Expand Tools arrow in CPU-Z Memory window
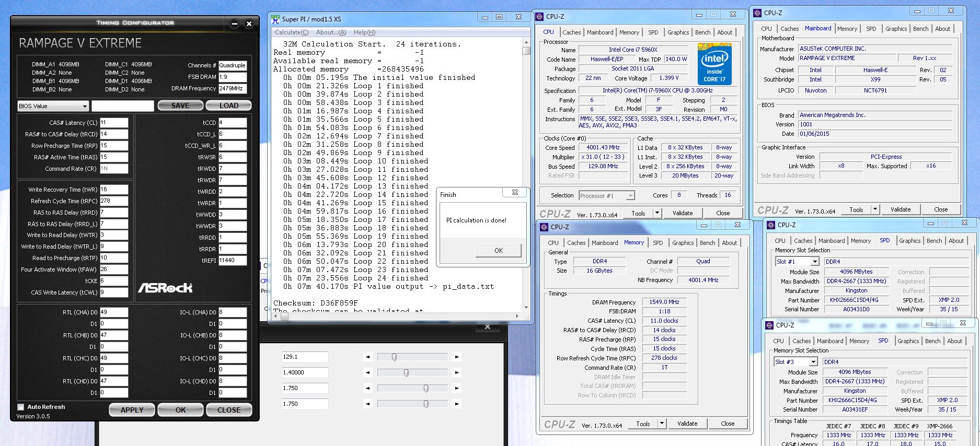The width and height of the screenshot is (980, 446). coord(662,424)
